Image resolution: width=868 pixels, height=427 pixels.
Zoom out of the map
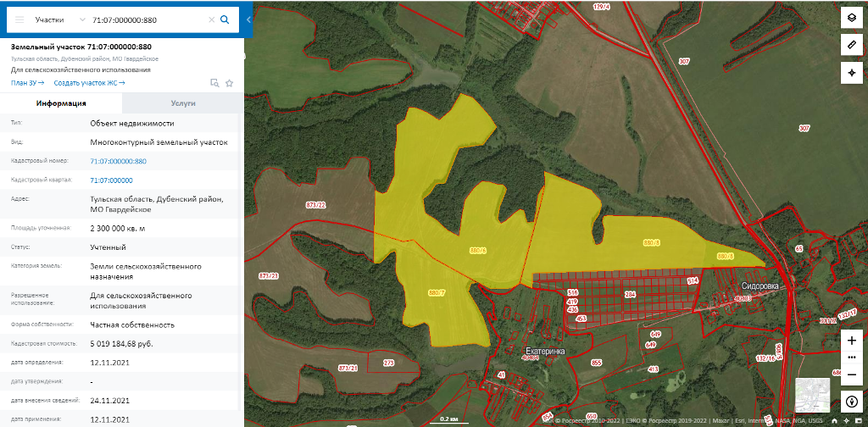click(852, 373)
